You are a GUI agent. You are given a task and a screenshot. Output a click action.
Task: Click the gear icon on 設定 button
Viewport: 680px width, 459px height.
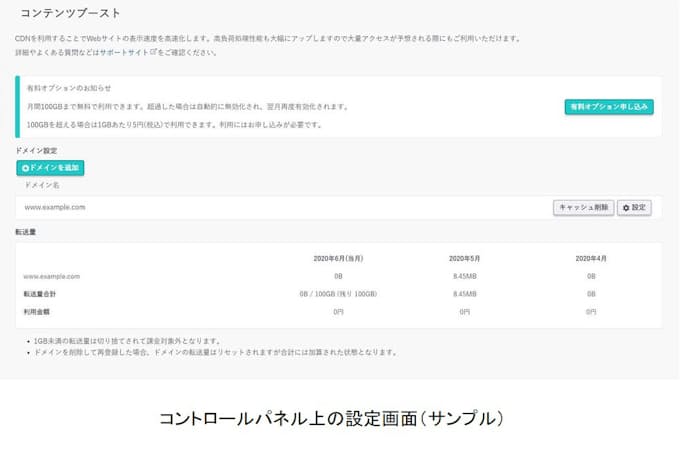pos(626,208)
